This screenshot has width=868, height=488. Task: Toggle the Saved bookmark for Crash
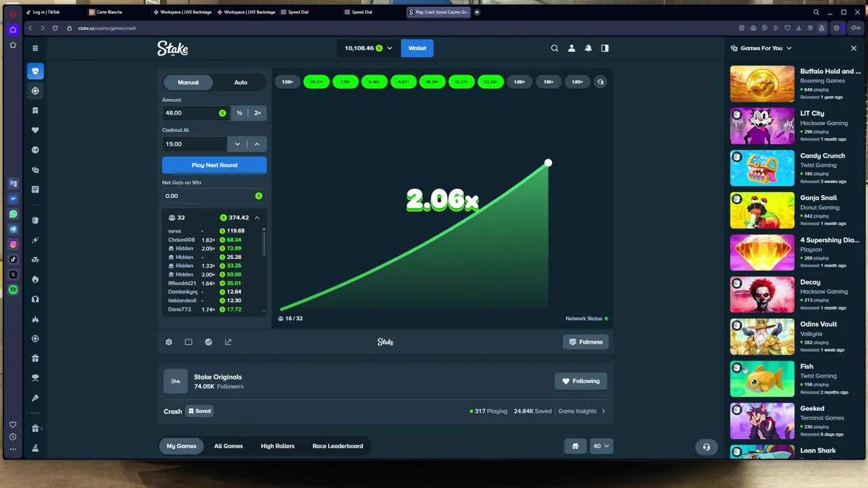(x=199, y=411)
